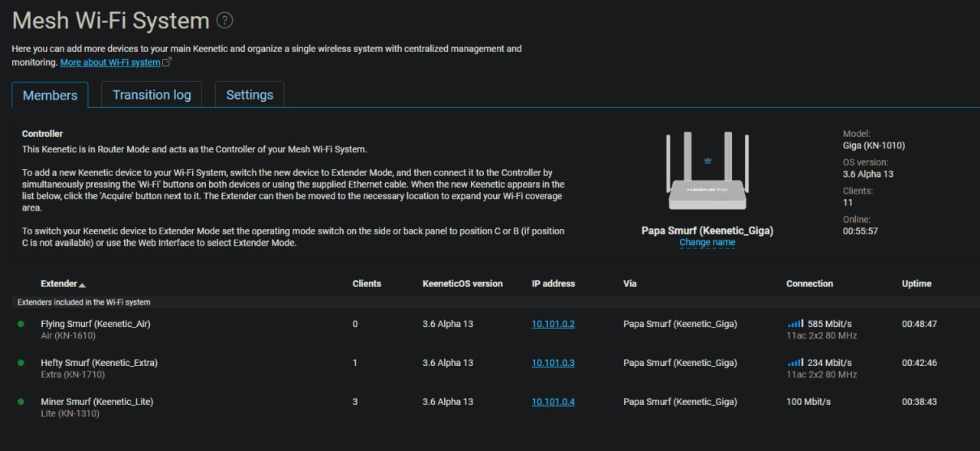Click the client count 3 for Miner Smurf
980x451 pixels.
click(355, 402)
